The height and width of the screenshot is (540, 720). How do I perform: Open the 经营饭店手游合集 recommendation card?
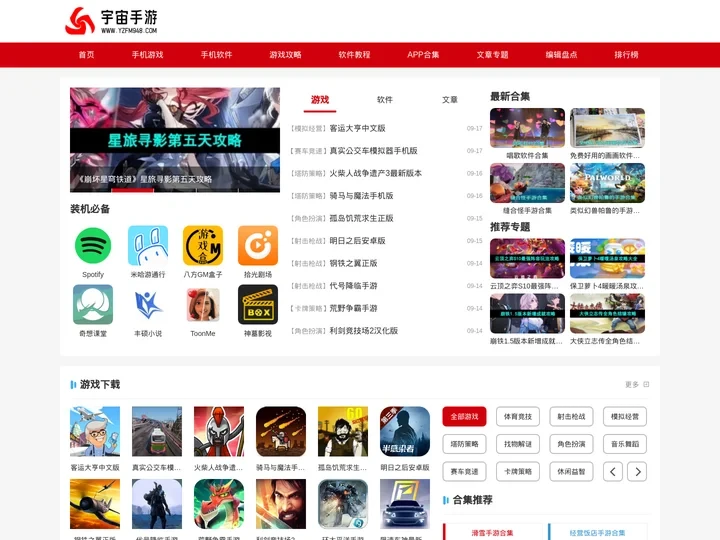[597, 532]
